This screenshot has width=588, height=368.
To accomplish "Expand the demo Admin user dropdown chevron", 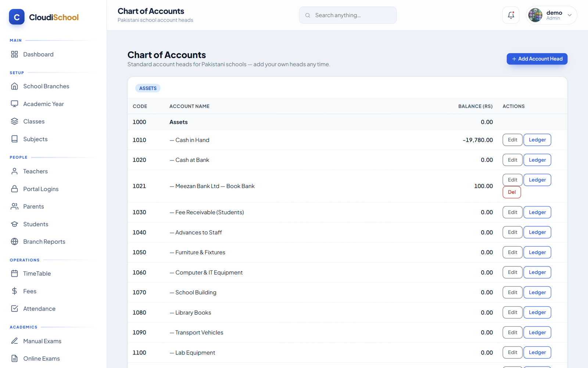I will click(x=570, y=15).
